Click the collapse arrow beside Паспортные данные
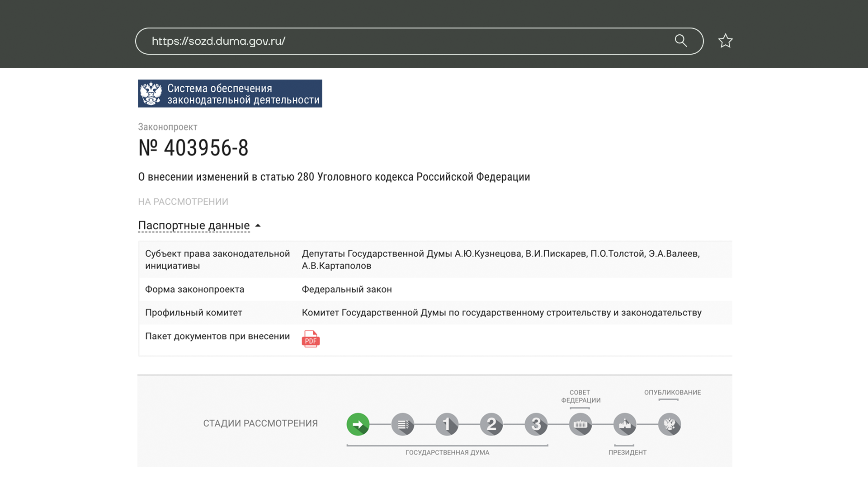The height and width of the screenshot is (488, 868). (258, 225)
